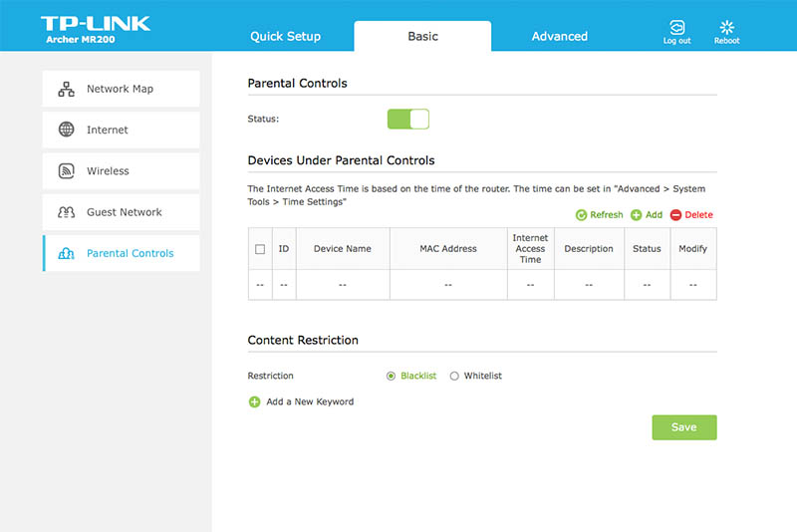This screenshot has width=797, height=532.
Task: Switch to the Quick Setup tab
Action: [285, 36]
